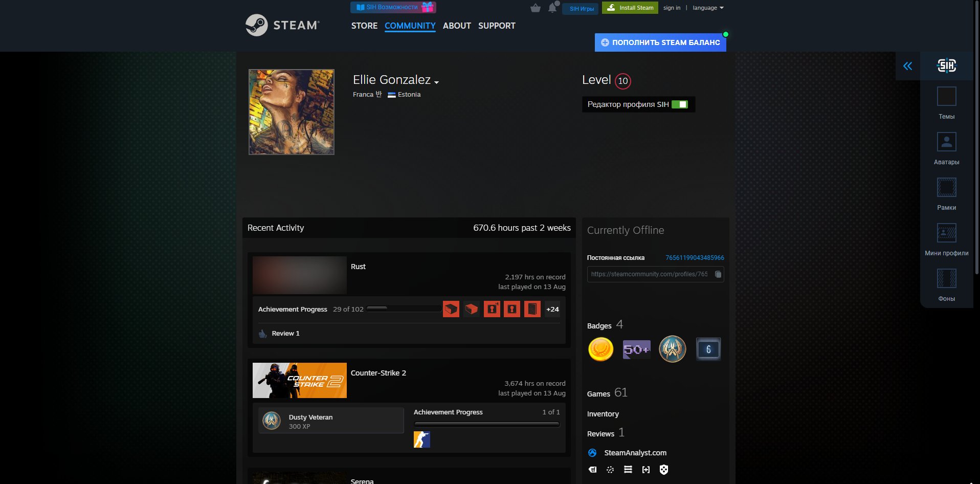
Task: Toggle the Редактор профиля SIH switch
Action: 680,104
